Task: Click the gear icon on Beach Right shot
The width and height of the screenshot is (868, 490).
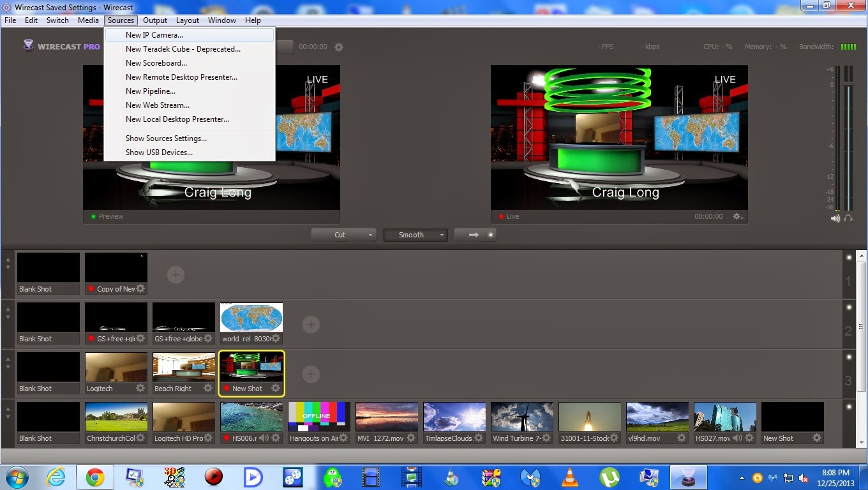Action: pyautogui.click(x=208, y=388)
